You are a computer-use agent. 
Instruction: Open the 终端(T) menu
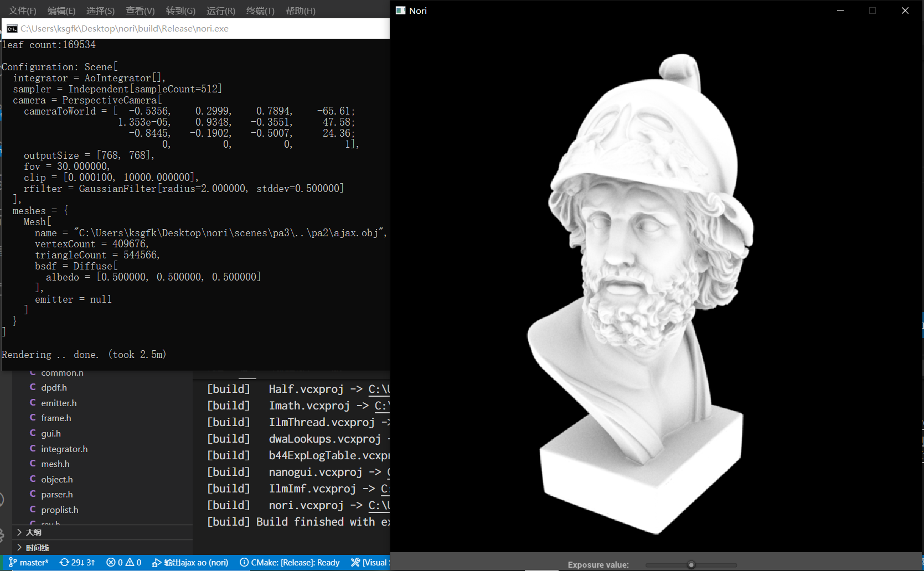pos(260,11)
